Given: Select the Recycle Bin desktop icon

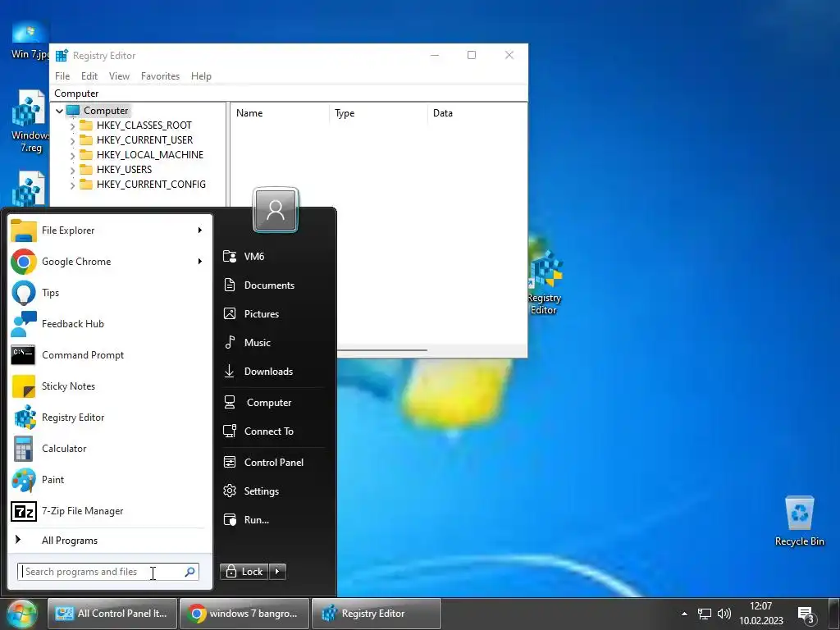Looking at the screenshot, I should [x=799, y=521].
